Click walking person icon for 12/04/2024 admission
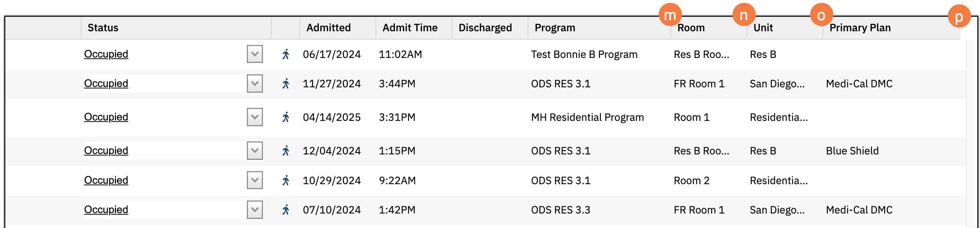980x228 pixels. pos(286,151)
